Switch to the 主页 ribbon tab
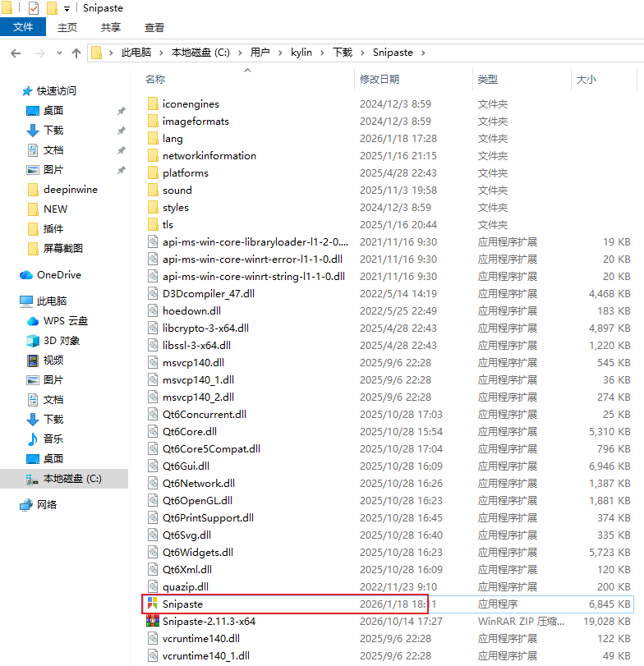 [x=67, y=28]
